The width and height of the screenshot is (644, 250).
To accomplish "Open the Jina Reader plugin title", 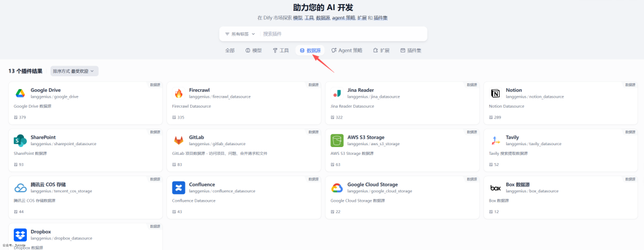I will [361, 90].
